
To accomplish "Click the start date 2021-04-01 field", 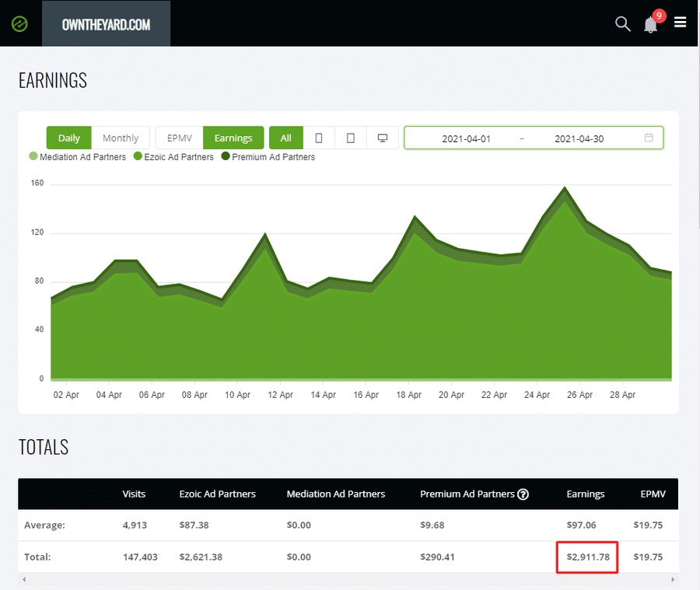I will point(466,139).
